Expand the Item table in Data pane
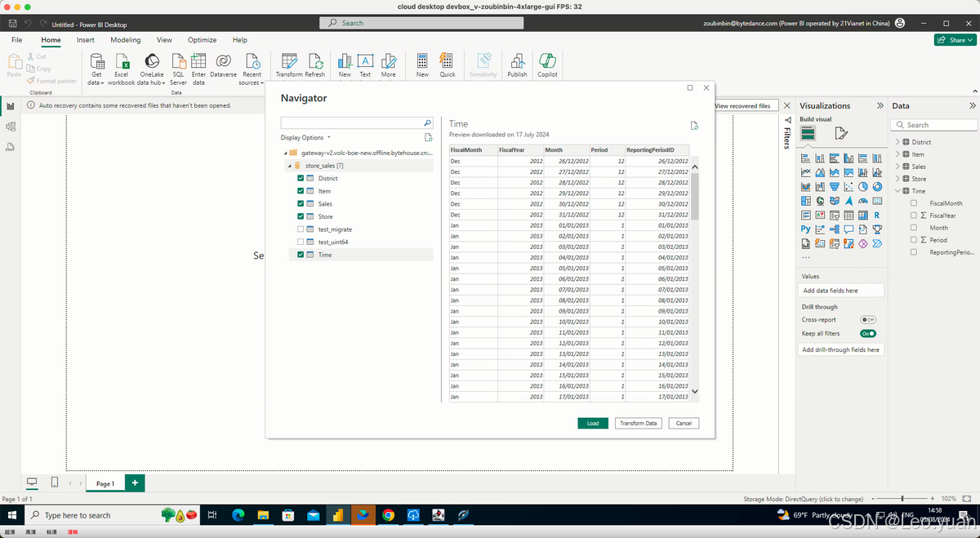The width and height of the screenshot is (980, 538). tap(898, 154)
